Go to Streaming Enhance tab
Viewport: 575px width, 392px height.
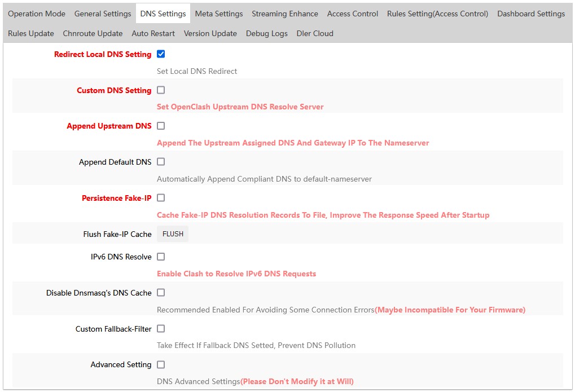[x=285, y=14]
